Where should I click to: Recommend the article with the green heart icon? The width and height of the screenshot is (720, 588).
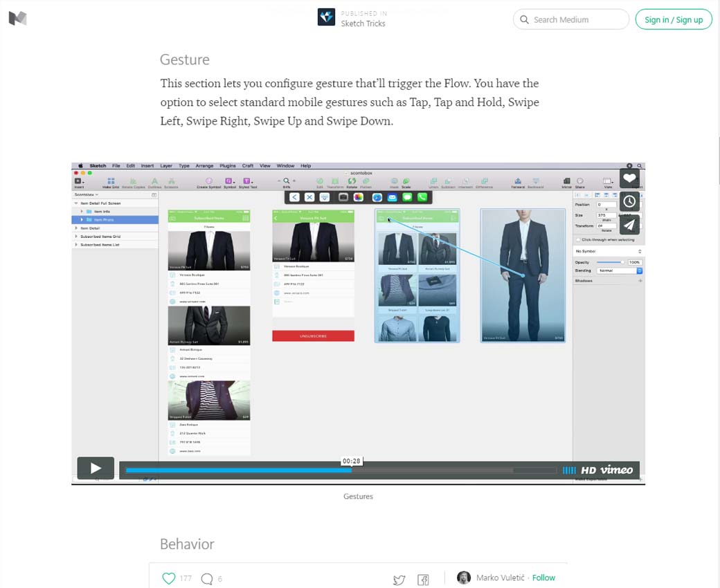pos(168,578)
